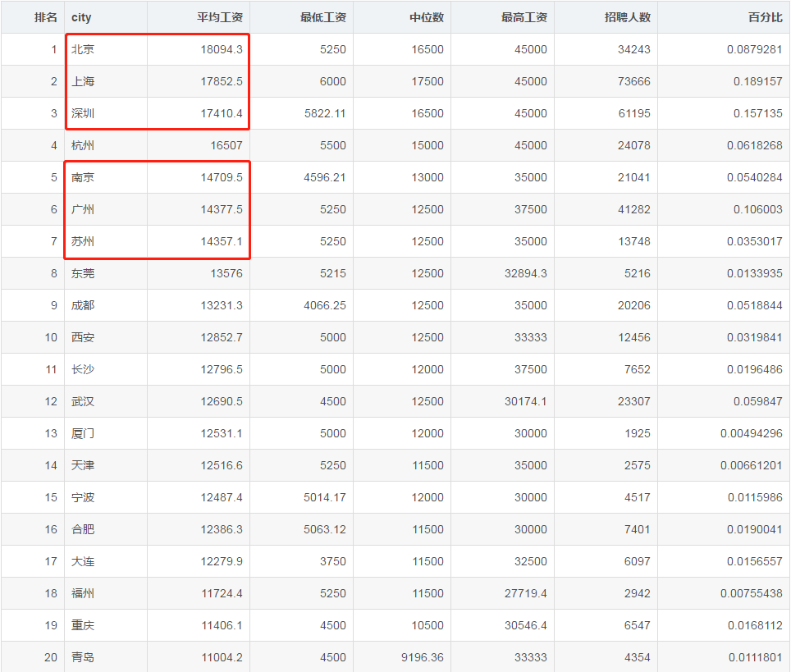Click the 上海 city cell
The width and height of the screenshot is (791, 672).
coord(83,81)
